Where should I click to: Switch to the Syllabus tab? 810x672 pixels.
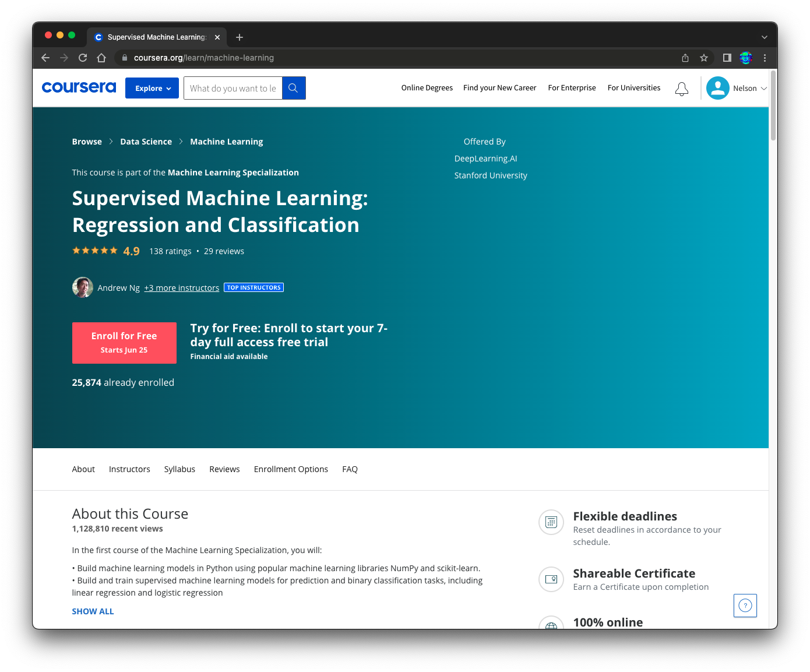pyautogui.click(x=179, y=469)
